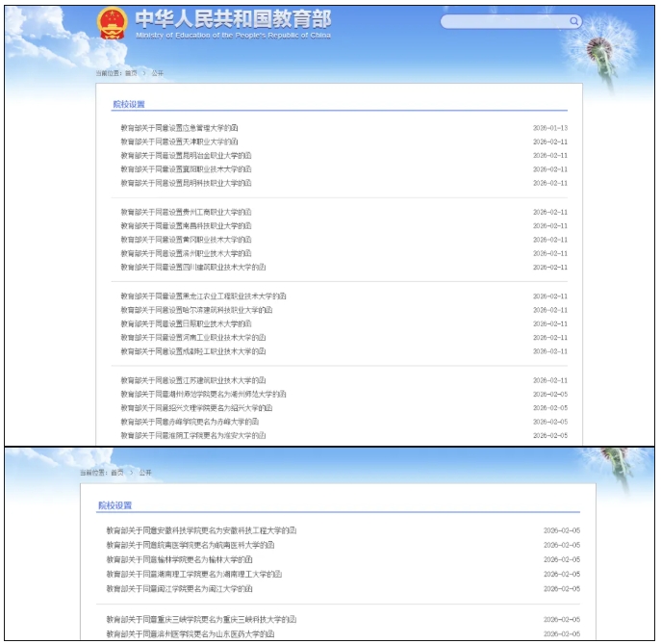The height and width of the screenshot is (644, 661).
Task: Open the 湖州师范大学 renaming letter
Action: click(x=203, y=395)
